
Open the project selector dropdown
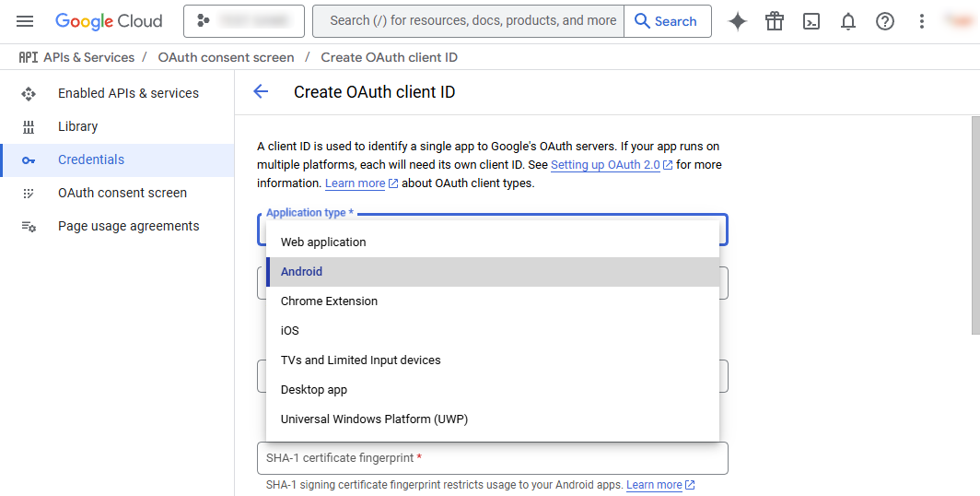(x=244, y=21)
